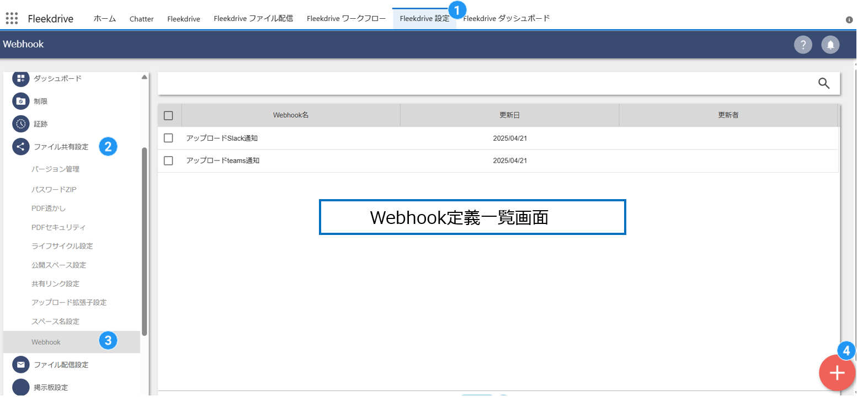Click the ファイル配信設定 mail icon

pyautogui.click(x=20, y=365)
